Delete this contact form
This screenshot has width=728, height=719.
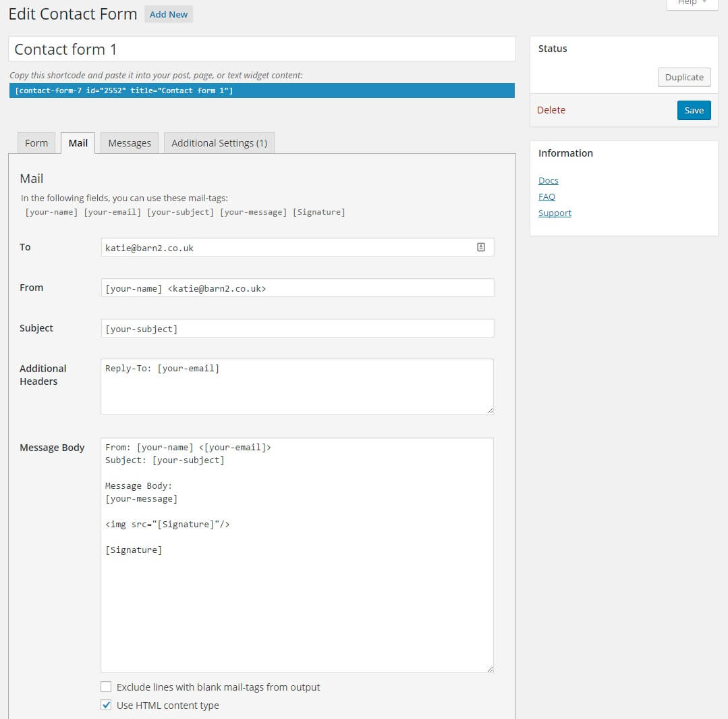tap(551, 110)
